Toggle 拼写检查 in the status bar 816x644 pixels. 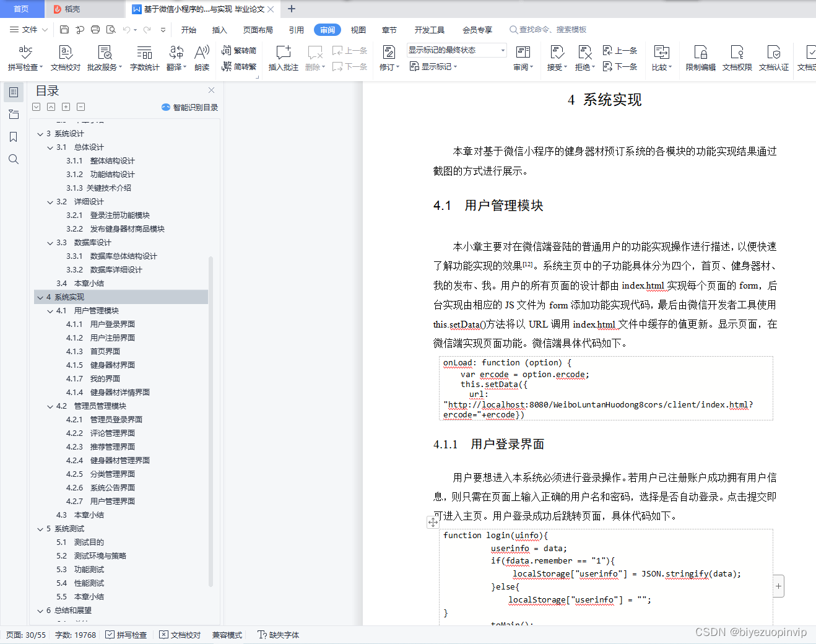coord(126,635)
